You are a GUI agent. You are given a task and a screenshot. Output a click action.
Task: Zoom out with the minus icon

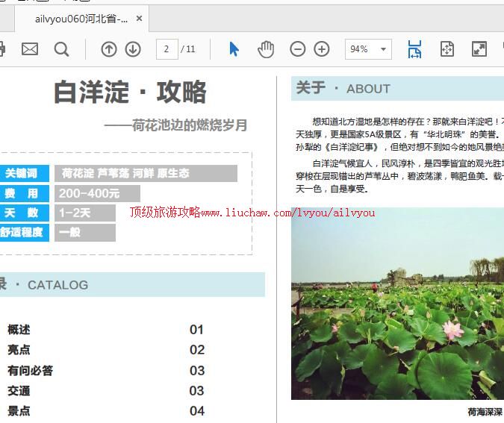[x=297, y=49]
